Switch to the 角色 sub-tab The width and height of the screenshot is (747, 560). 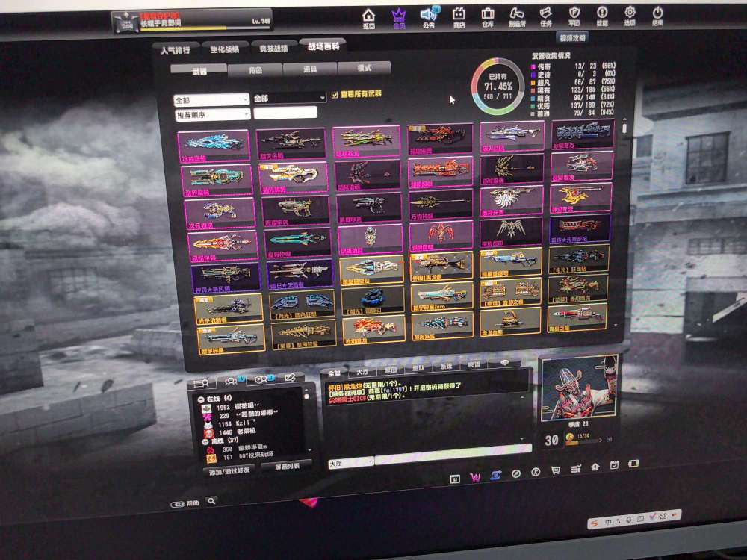pyautogui.click(x=255, y=70)
